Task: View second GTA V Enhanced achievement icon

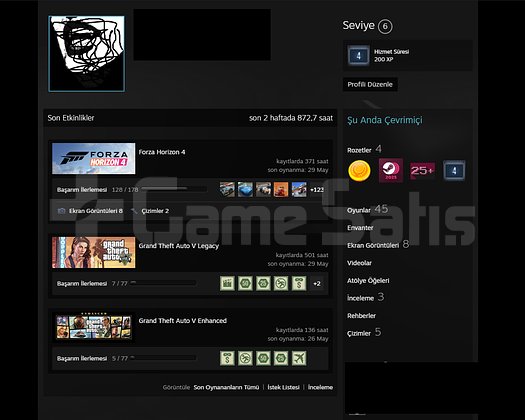Action: (x=245, y=358)
